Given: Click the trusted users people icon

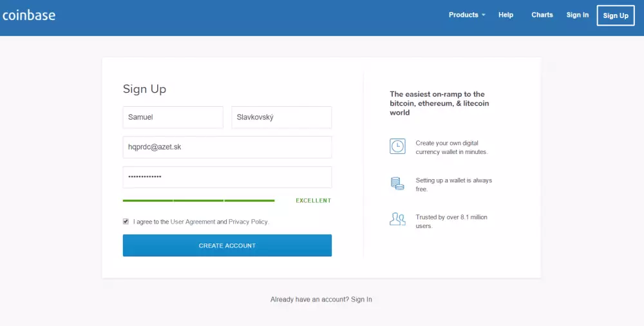Looking at the screenshot, I should coord(397,219).
